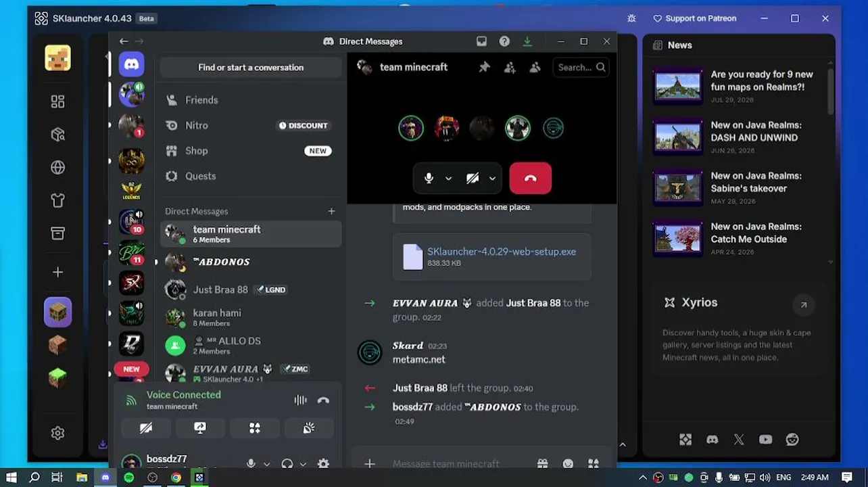Attach a file with the plus button
Screen dimensions: 868x487
369,463
